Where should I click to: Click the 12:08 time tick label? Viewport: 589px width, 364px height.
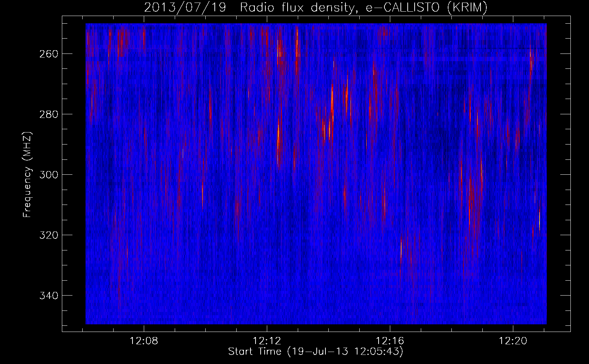point(144,341)
